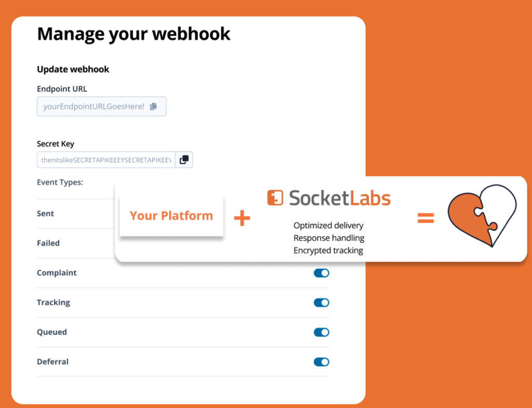Click the Response handling text
Viewport: 532px width, 408px height.
329,238
